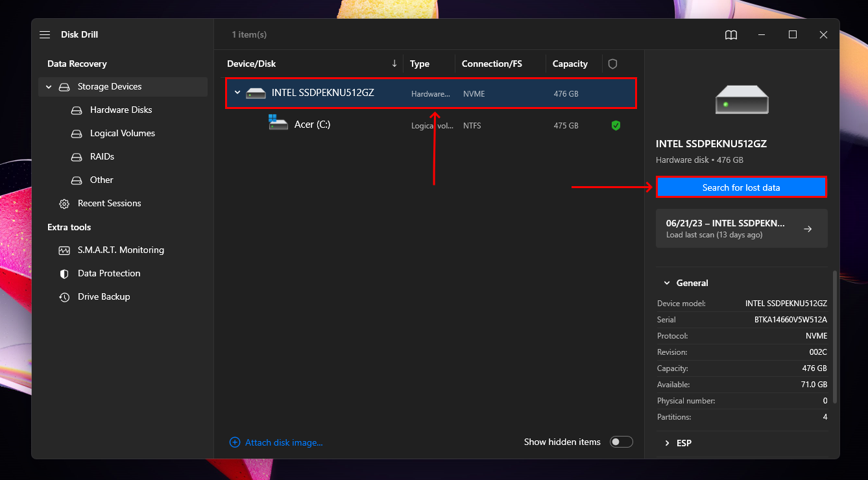The height and width of the screenshot is (480, 868).
Task: Sort by Connection/FS column header
Action: pyautogui.click(x=492, y=64)
